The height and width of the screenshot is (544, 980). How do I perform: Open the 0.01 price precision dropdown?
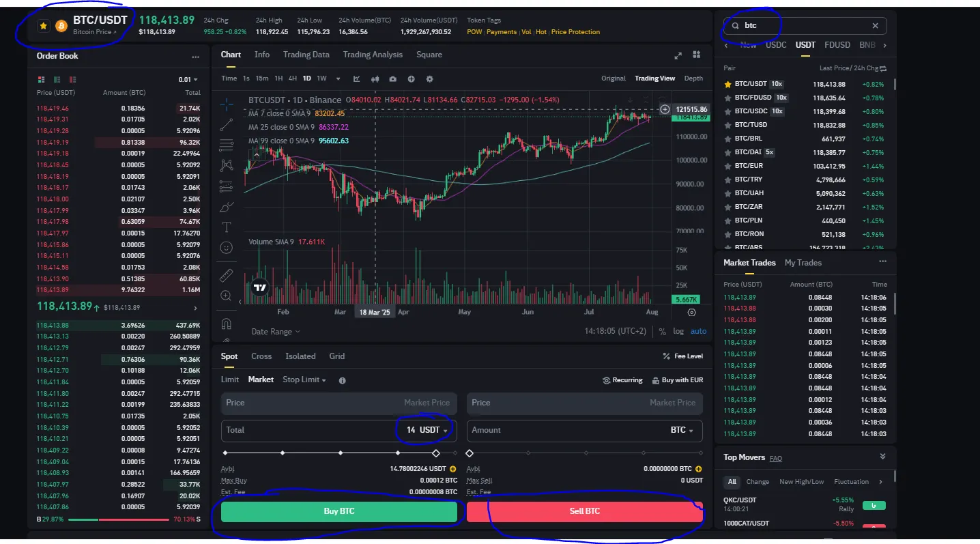pyautogui.click(x=188, y=79)
